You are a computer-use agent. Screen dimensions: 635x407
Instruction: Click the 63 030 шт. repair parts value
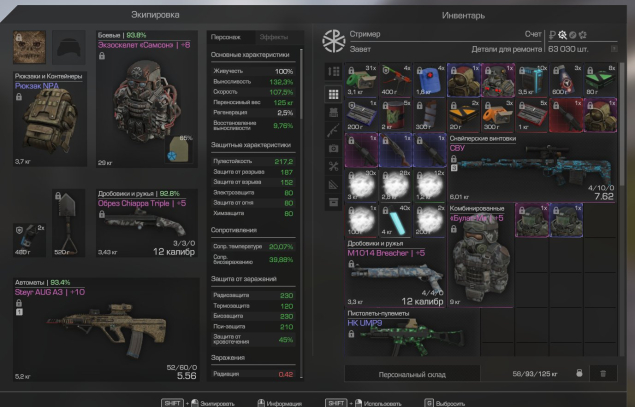point(568,49)
